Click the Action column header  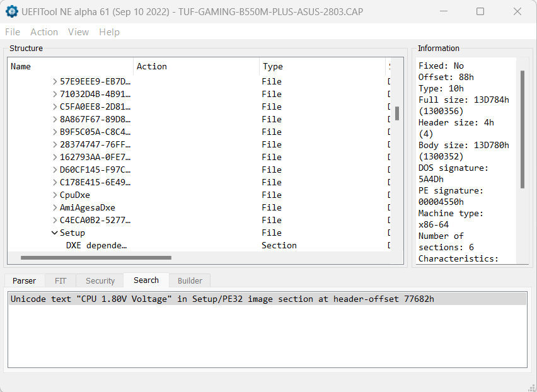[197, 66]
